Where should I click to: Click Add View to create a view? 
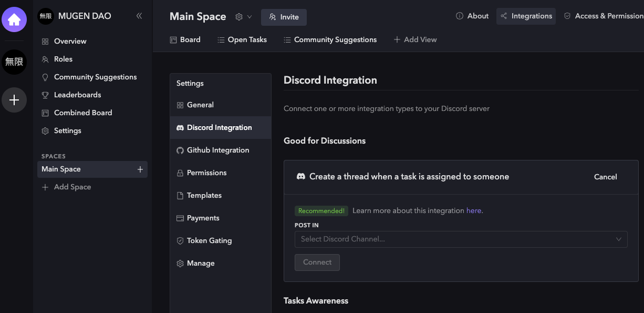pyautogui.click(x=415, y=39)
